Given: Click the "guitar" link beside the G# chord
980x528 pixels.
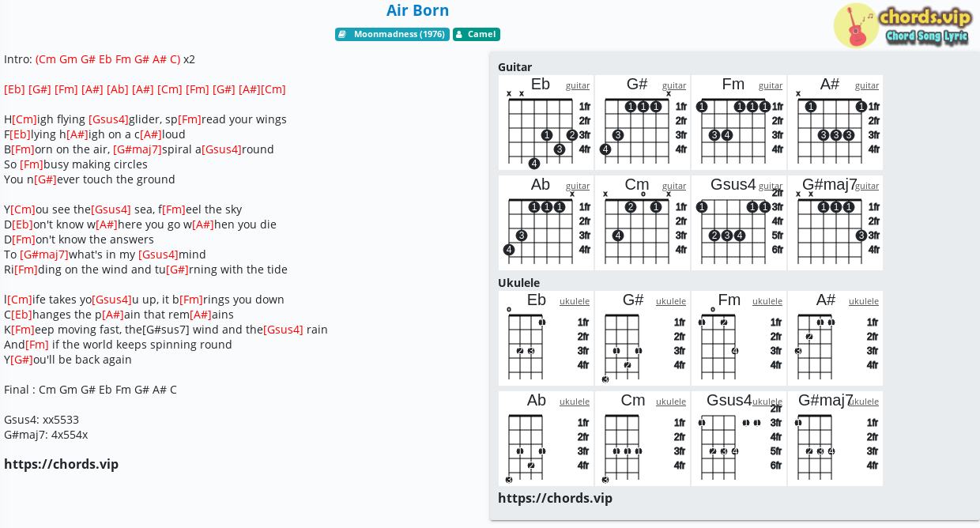Looking at the screenshot, I should [674, 85].
